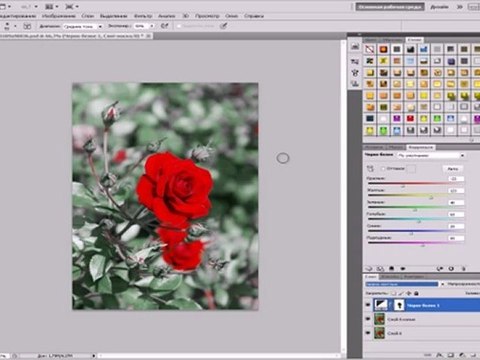Open the Изображение menu
480x360 pixels.
(x=59, y=16)
